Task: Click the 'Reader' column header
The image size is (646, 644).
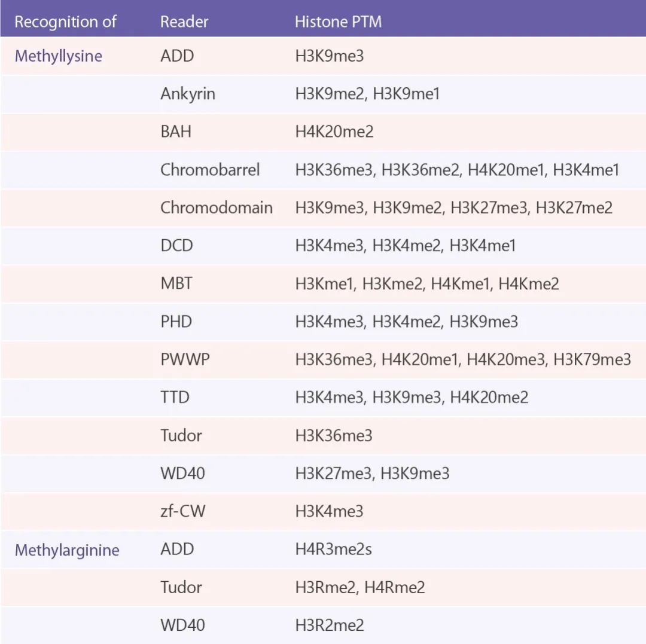Action: coord(184,22)
